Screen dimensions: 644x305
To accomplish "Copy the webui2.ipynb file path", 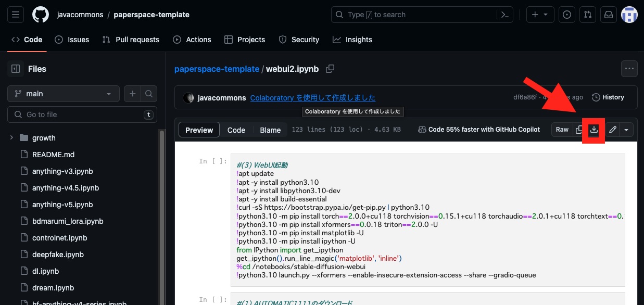I will (330, 69).
